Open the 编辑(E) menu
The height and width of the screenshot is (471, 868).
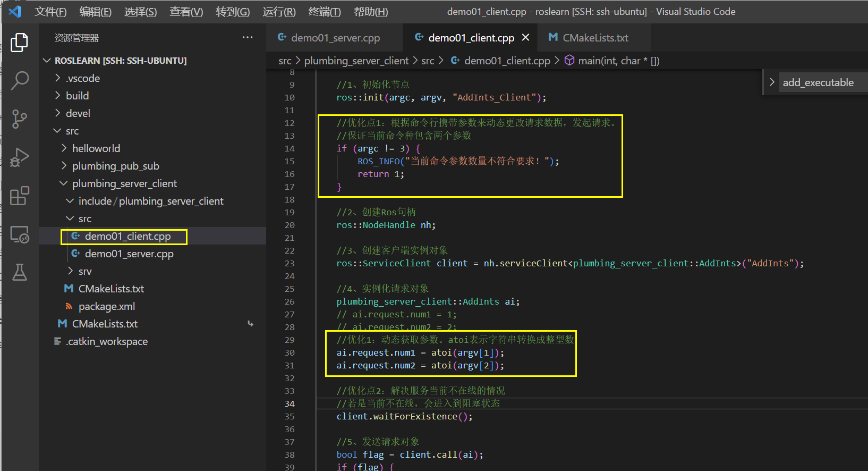tap(96, 12)
